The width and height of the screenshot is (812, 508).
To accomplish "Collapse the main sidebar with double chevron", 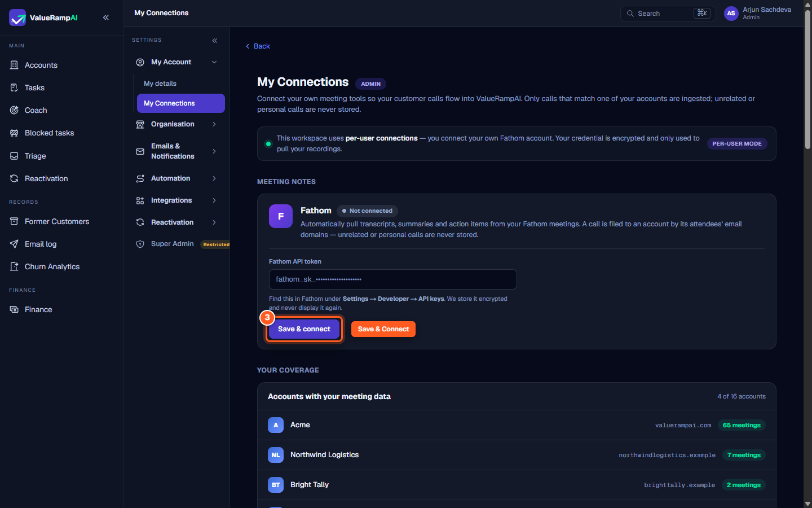I will point(106,17).
